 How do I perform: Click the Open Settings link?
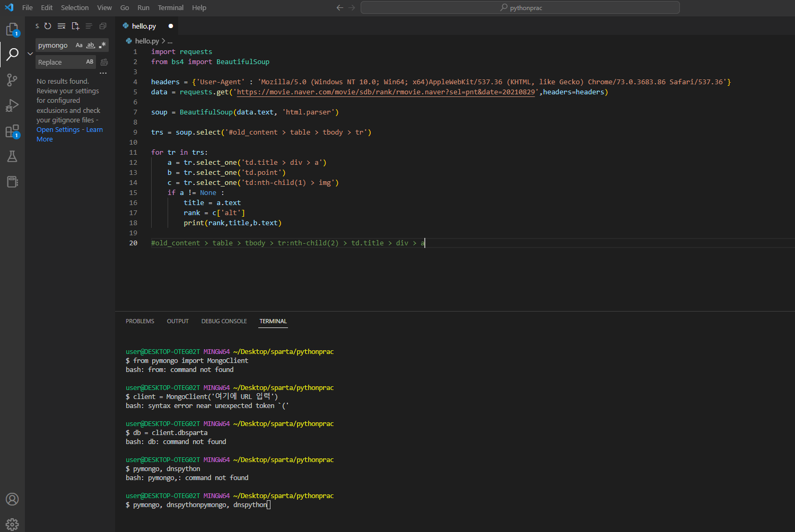pos(58,130)
